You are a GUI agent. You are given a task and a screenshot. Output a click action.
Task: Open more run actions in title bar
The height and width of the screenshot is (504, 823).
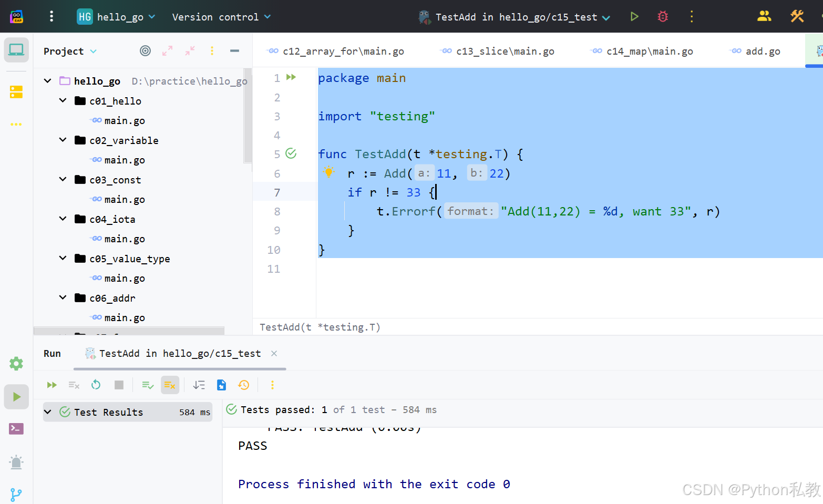[x=692, y=16]
